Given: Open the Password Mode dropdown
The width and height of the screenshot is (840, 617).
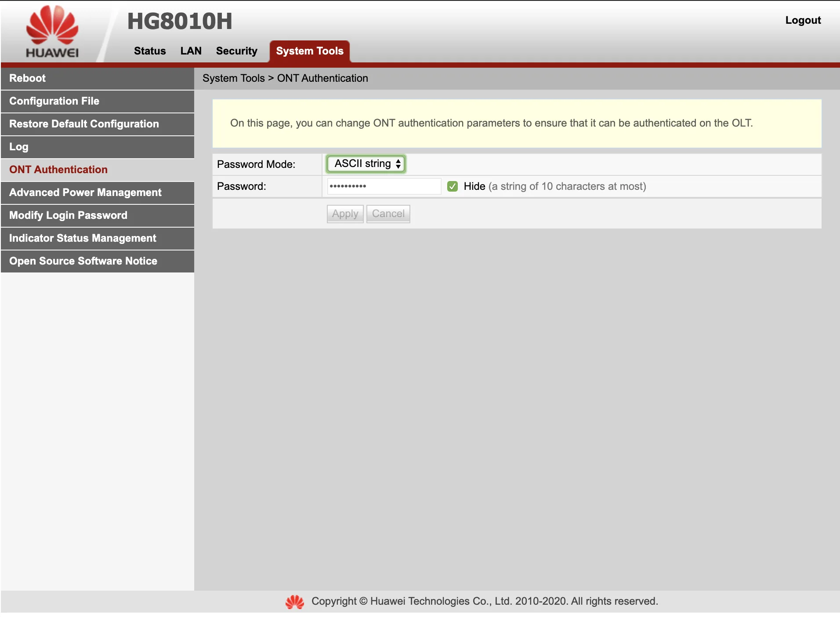Looking at the screenshot, I should click(x=366, y=164).
